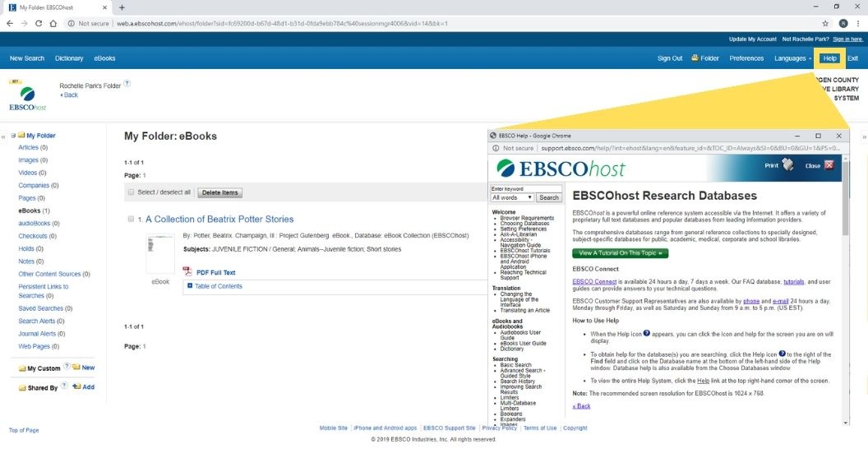Click help icon beside Rochelle Park's Folder
The height and width of the screenshot is (467, 868).
click(x=127, y=84)
